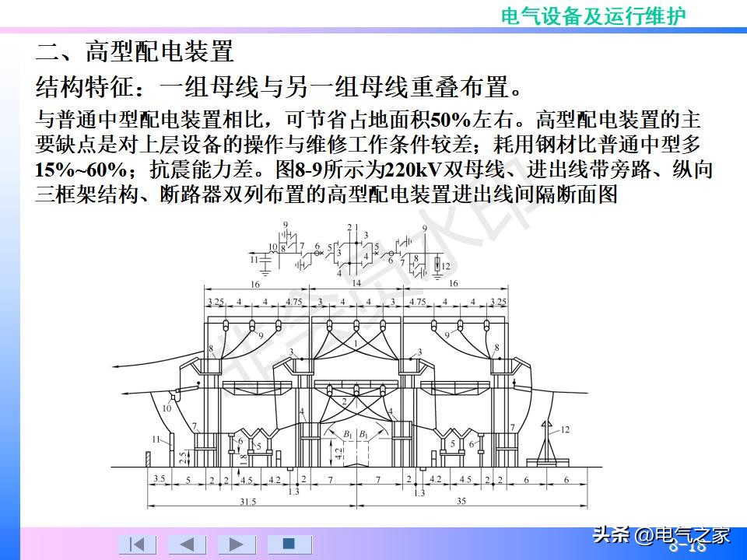Select the grounding symbol in the schematic
The width and height of the screenshot is (747, 560).
coord(265,272)
